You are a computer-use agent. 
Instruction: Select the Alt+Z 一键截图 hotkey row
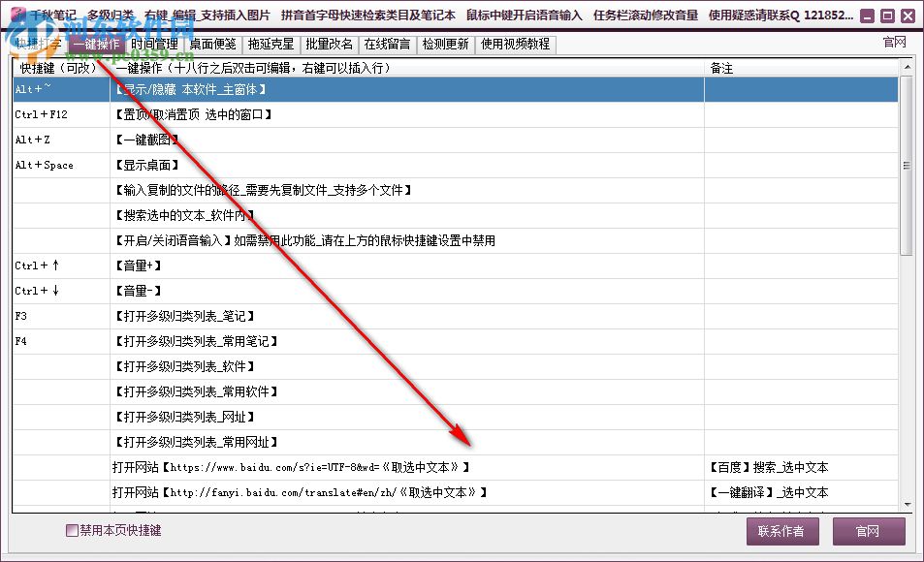coord(145,140)
